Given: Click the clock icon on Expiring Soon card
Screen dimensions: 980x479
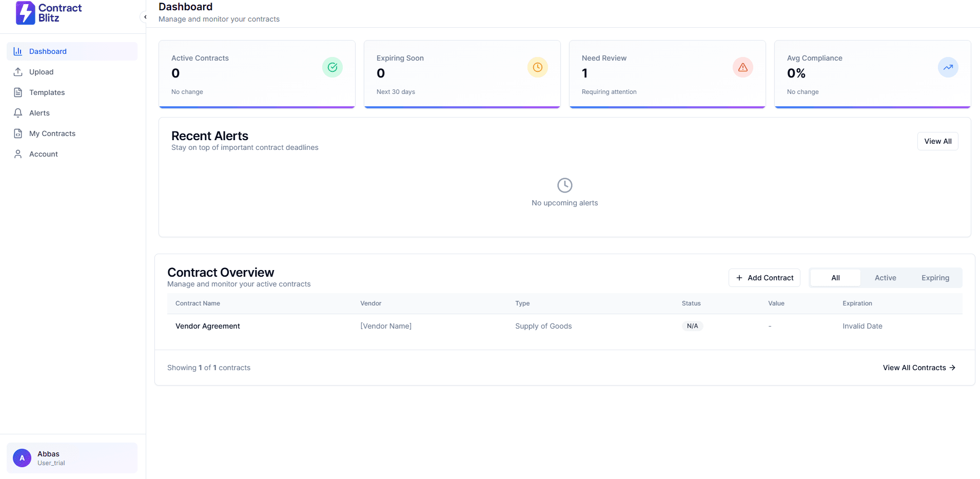Looking at the screenshot, I should pyautogui.click(x=537, y=67).
